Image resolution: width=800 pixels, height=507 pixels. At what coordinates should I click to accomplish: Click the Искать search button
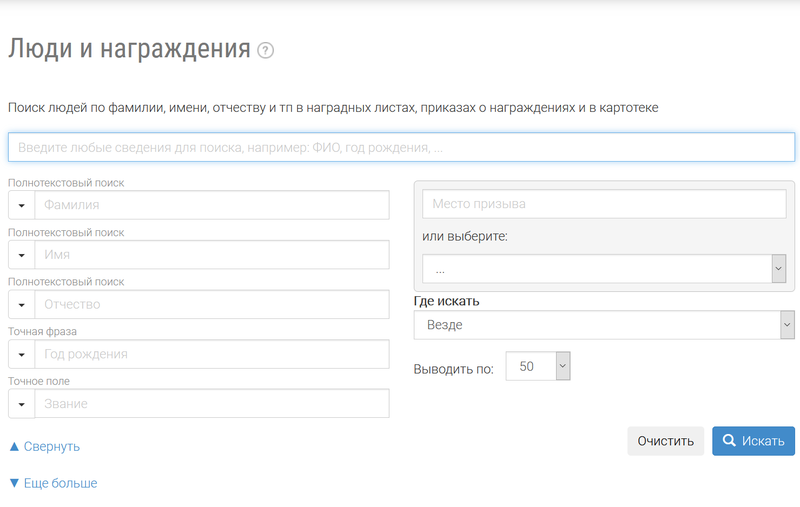(754, 441)
